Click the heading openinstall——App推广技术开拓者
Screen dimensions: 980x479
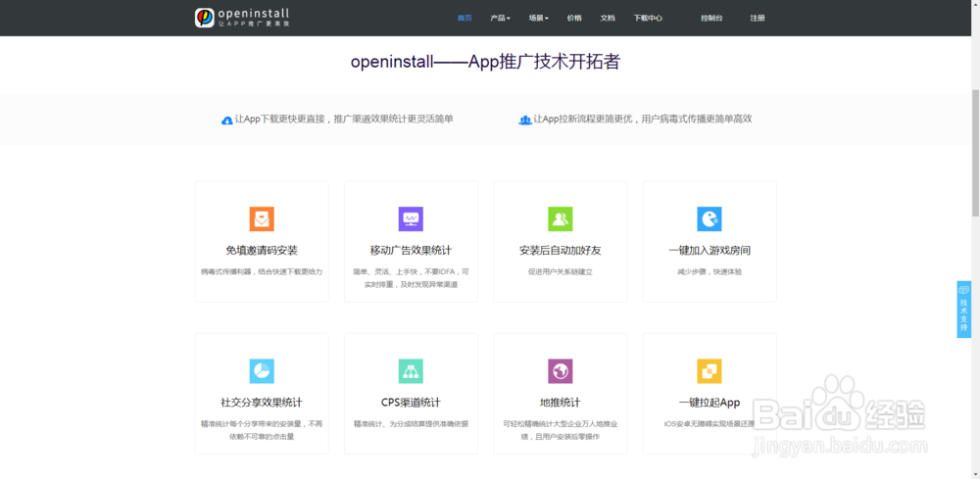[x=485, y=62]
